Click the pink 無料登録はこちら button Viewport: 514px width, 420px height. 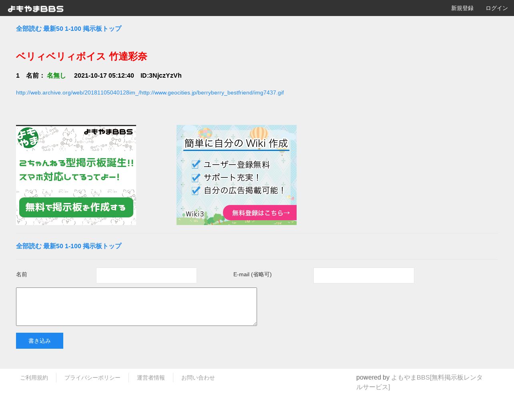tap(260, 213)
